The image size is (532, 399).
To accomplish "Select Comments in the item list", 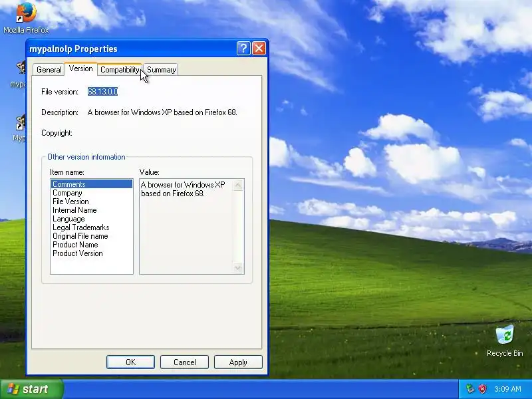I will coord(92,184).
